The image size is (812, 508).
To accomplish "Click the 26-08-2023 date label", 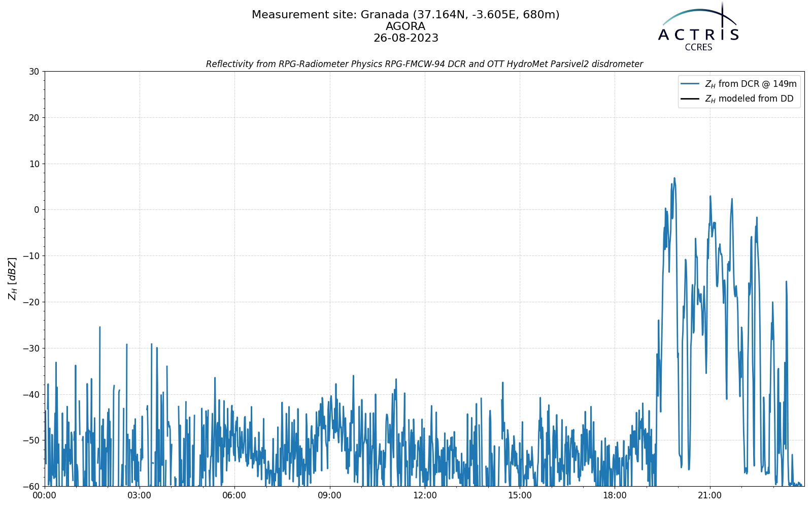I will 405,38.
